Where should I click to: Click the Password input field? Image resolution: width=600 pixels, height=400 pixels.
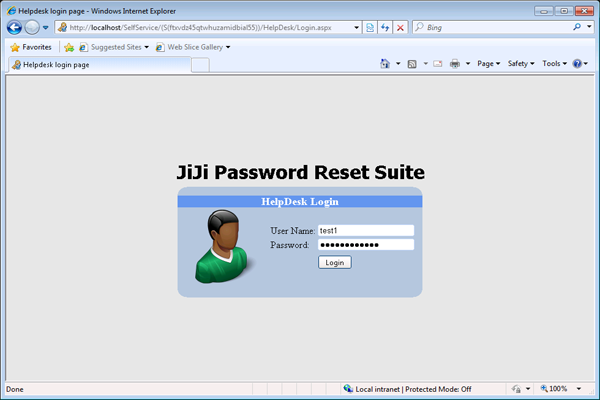(x=366, y=245)
